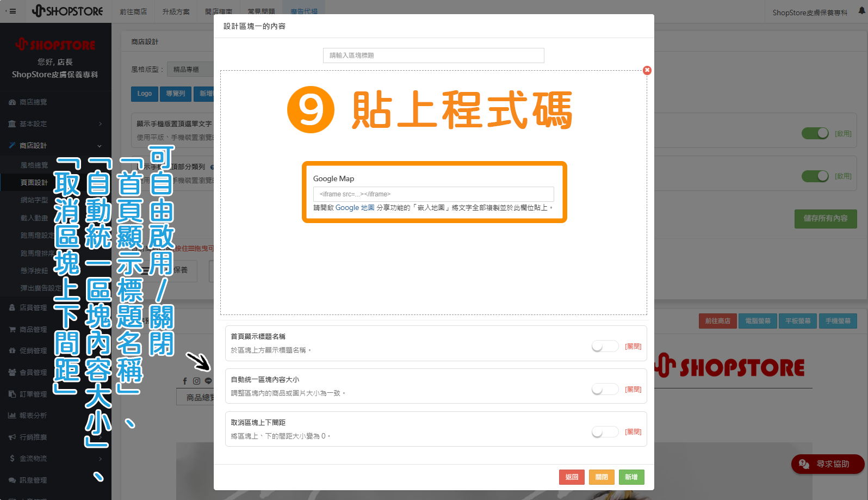
Task: Select 頁面設計 sidebar item
Action: (x=34, y=183)
